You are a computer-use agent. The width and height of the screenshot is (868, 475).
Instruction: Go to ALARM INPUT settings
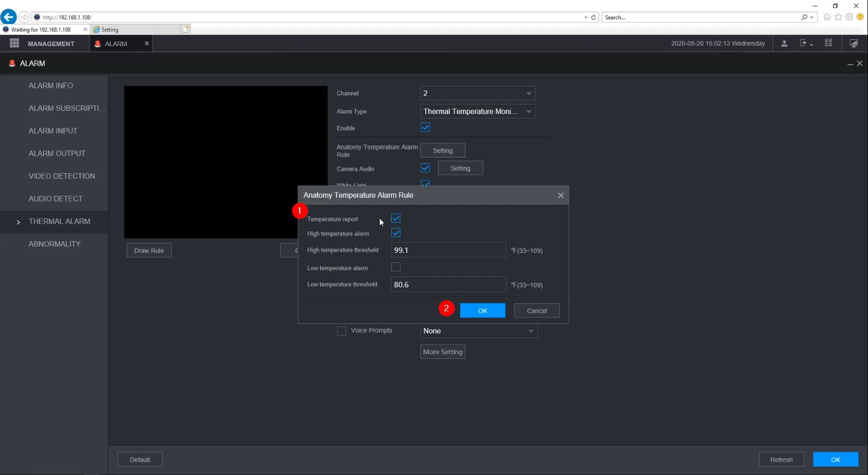point(53,131)
